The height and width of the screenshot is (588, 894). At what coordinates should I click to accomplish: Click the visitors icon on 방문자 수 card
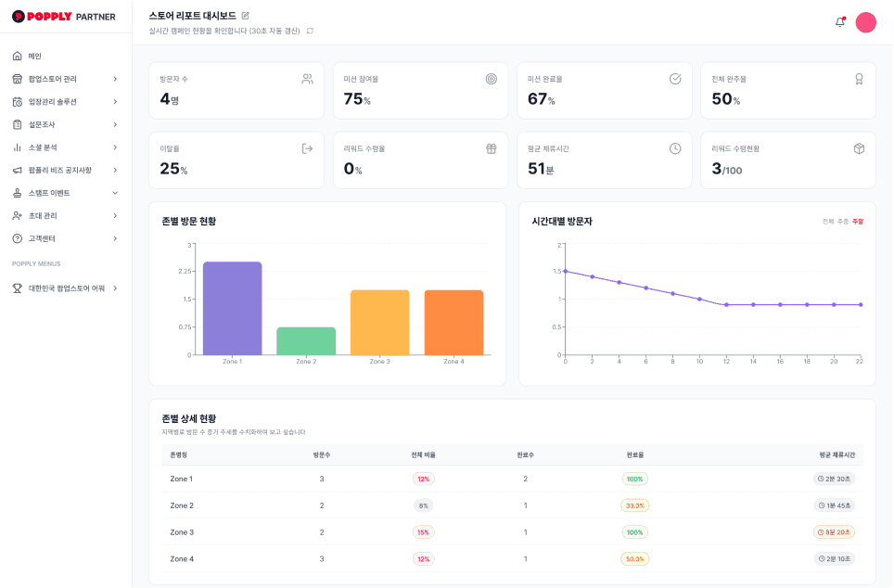point(308,79)
